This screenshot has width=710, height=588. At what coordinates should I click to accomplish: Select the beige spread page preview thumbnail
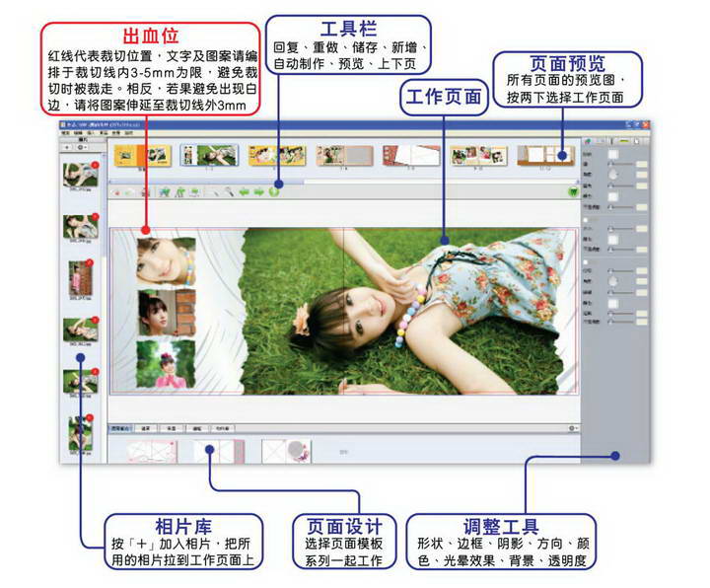click(x=344, y=155)
